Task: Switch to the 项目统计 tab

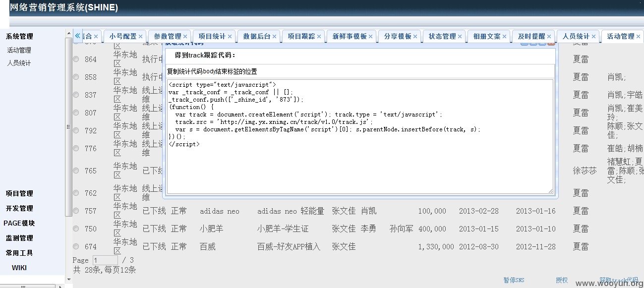Action: tap(212, 36)
